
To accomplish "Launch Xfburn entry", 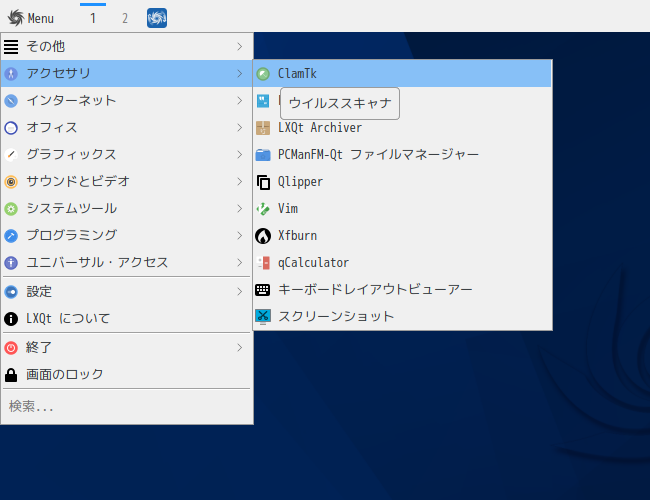I will tap(403, 235).
